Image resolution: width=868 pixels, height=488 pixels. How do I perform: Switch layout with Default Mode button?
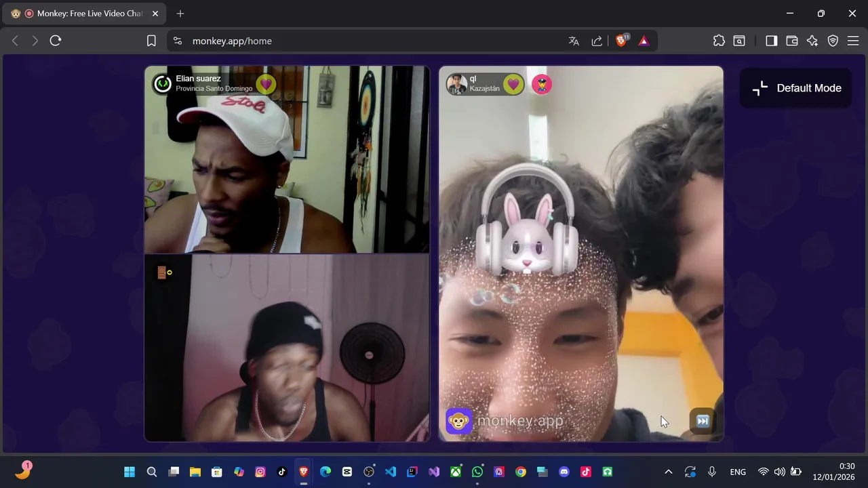pos(796,88)
